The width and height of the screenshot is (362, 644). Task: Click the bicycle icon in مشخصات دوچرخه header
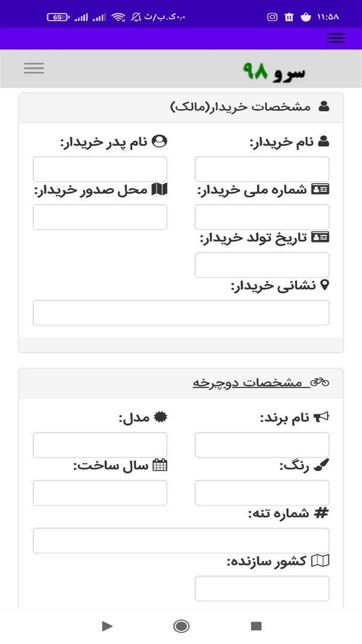(x=320, y=382)
